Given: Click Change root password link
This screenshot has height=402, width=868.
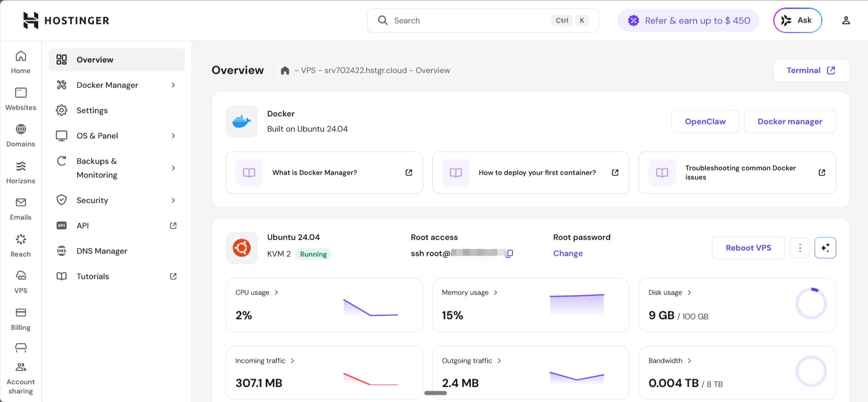Looking at the screenshot, I should click(568, 253).
